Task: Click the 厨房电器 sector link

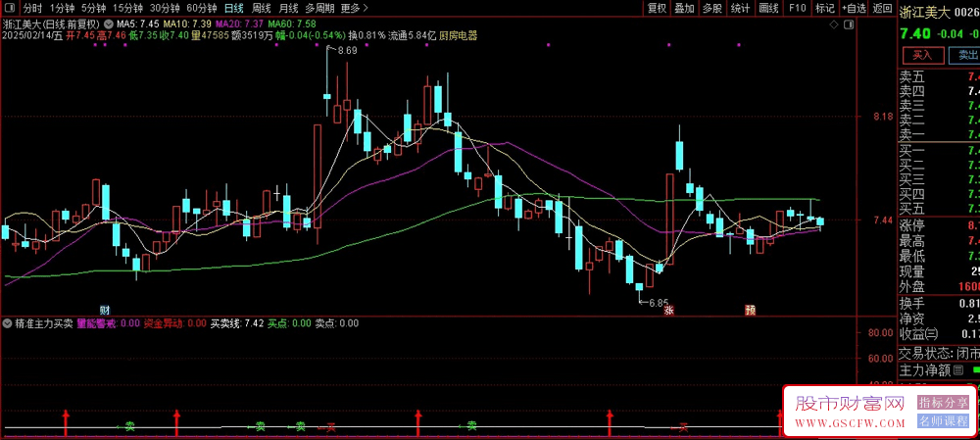Action: coord(459,35)
